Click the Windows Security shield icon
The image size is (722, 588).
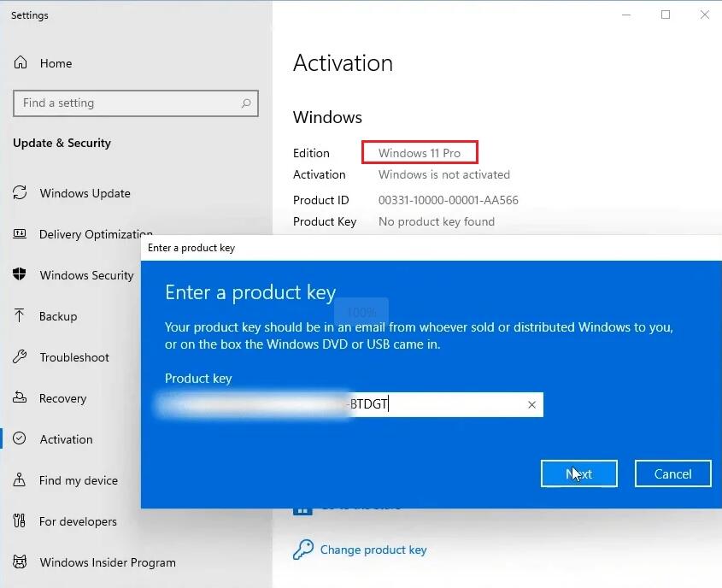[x=20, y=274]
